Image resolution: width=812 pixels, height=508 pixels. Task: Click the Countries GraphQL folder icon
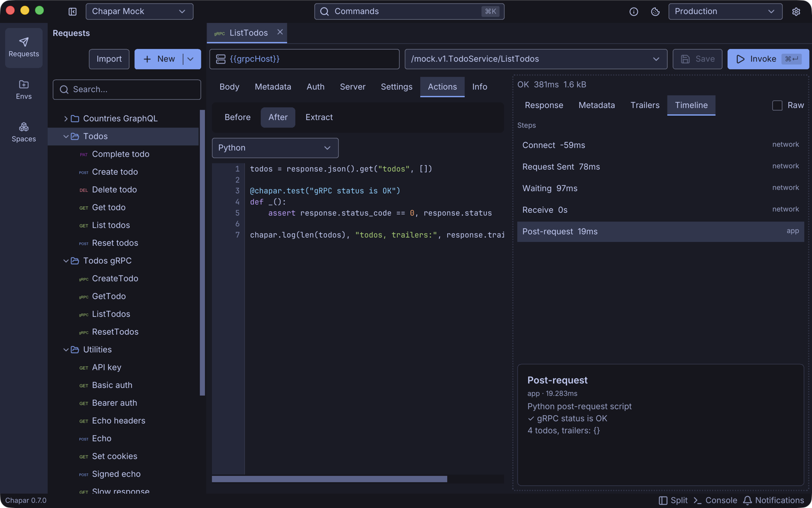click(x=75, y=118)
